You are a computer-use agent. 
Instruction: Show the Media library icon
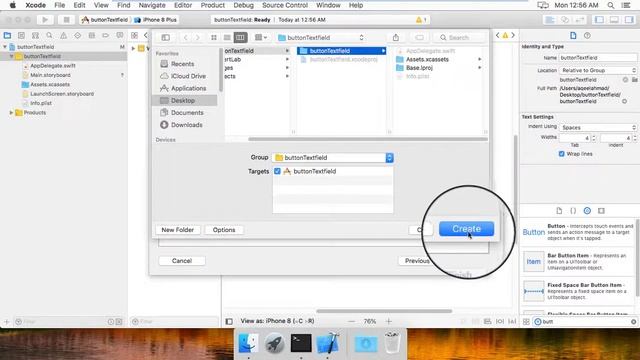coord(601,211)
